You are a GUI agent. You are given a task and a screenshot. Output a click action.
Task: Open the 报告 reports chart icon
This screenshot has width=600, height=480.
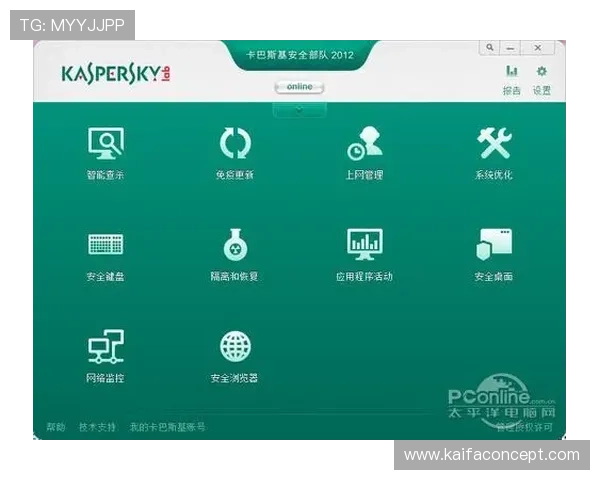pos(512,71)
